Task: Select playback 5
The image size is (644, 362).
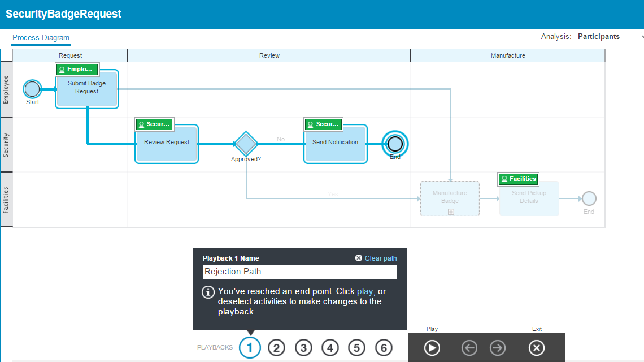Action: (356, 348)
